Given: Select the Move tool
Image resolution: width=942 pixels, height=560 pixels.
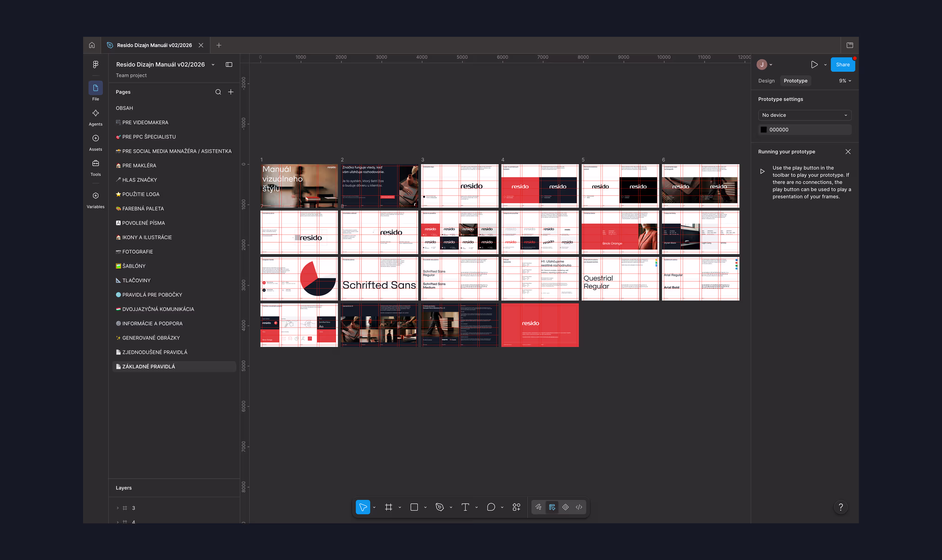Looking at the screenshot, I should pos(363,507).
